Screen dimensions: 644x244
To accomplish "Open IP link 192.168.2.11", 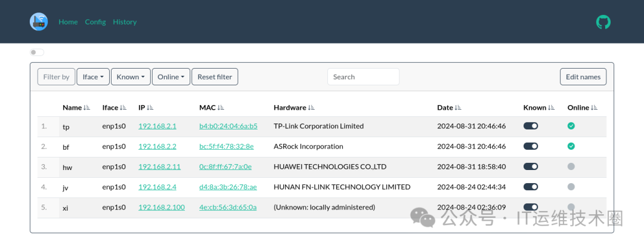I will [159, 166].
